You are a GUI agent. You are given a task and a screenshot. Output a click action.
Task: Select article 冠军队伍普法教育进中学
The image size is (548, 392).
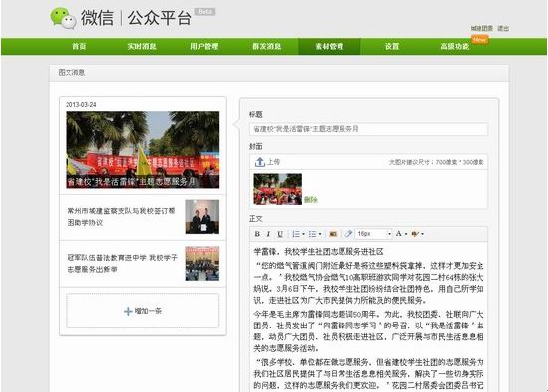[x=143, y=264]
